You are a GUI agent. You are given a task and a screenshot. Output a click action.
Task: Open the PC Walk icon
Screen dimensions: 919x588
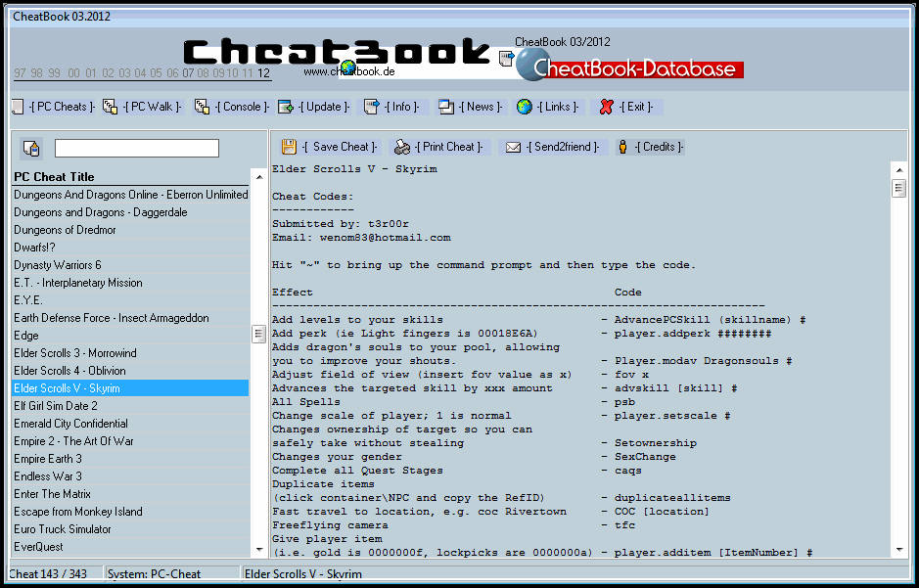pos(111,107)
